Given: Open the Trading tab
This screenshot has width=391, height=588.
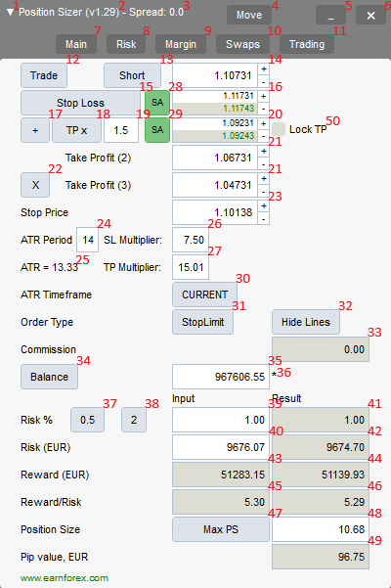Looking at the screenshot, I should pyautogui.click(x=307, y=44).
